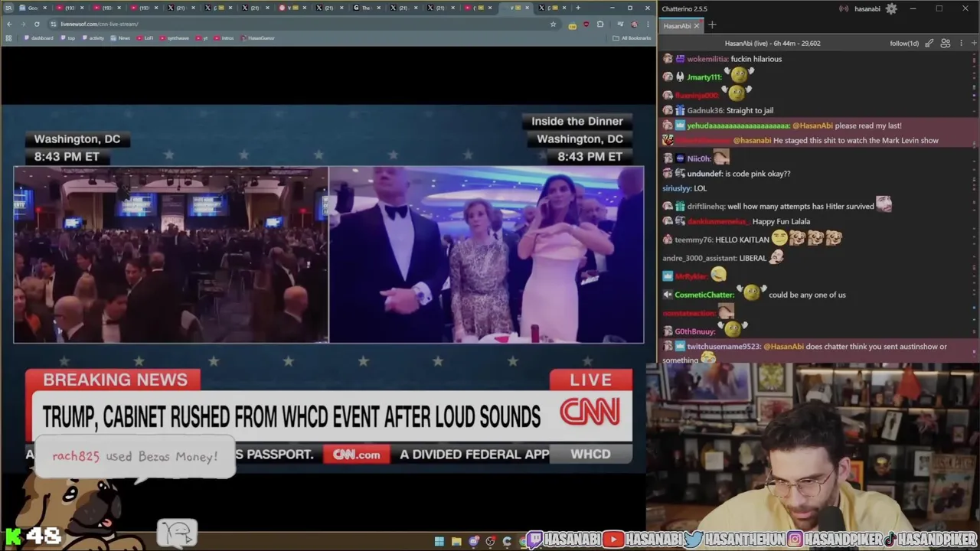Open the Chrome three-dot menu
This screenshot has height=551, width=980.
click(647, 24)
